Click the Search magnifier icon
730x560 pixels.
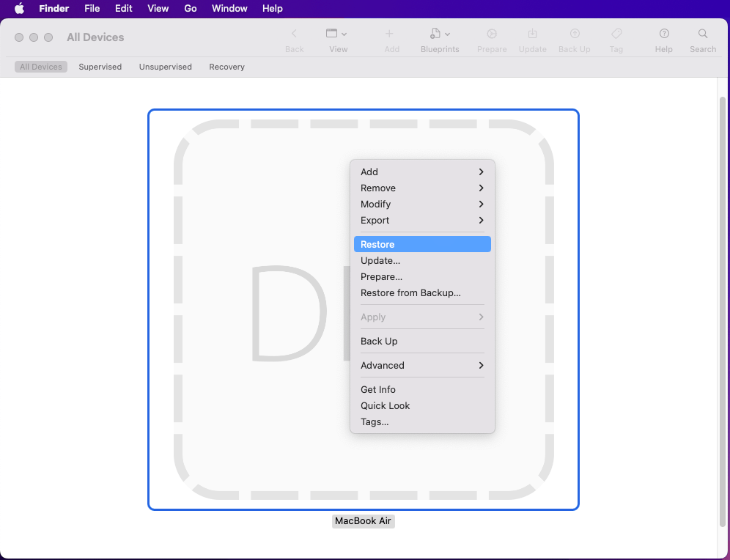point(703,34)
